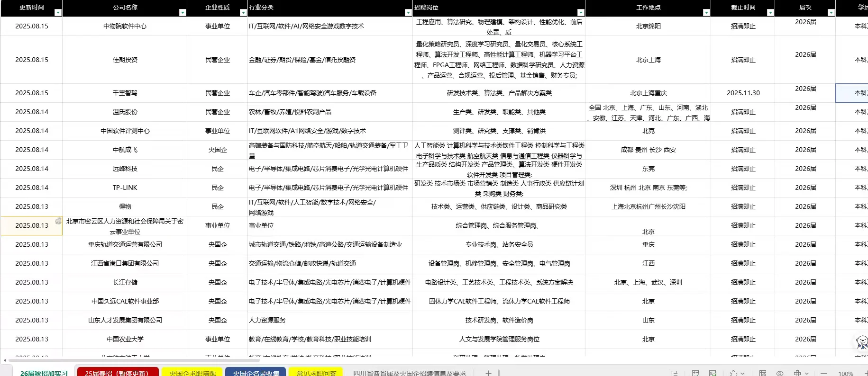Select the 中国久远CAE软件事业部 cell

pyautogui.click(x=125, y=302)
